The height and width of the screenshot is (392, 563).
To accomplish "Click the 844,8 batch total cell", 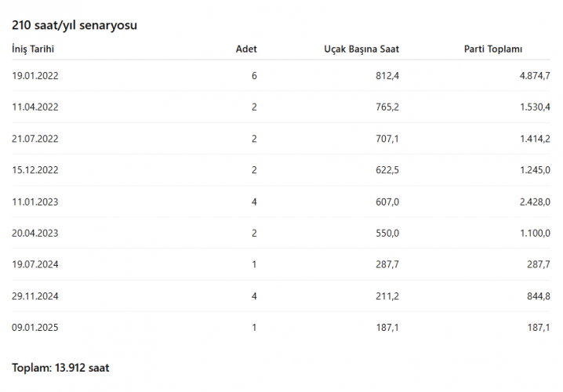I will coord(538,296).
